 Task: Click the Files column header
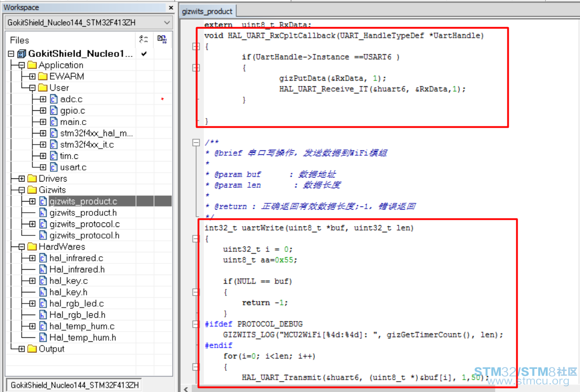coord(20,40)
